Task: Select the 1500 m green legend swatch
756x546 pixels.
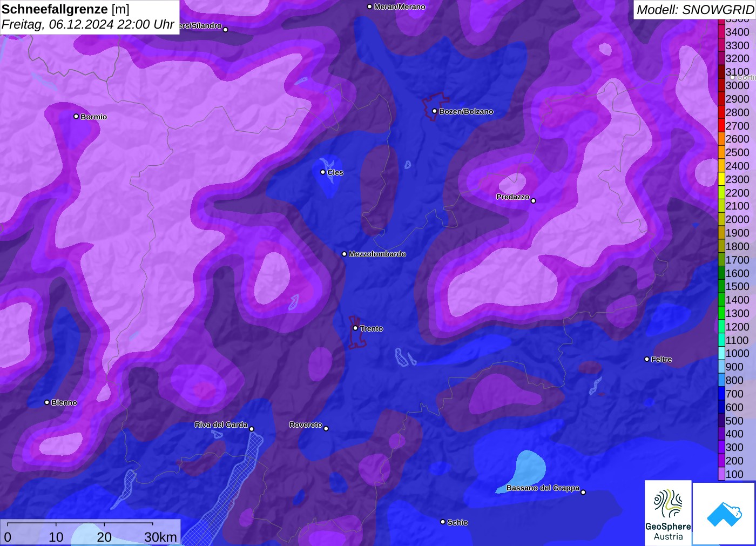Action: click(x=721, y=286)
